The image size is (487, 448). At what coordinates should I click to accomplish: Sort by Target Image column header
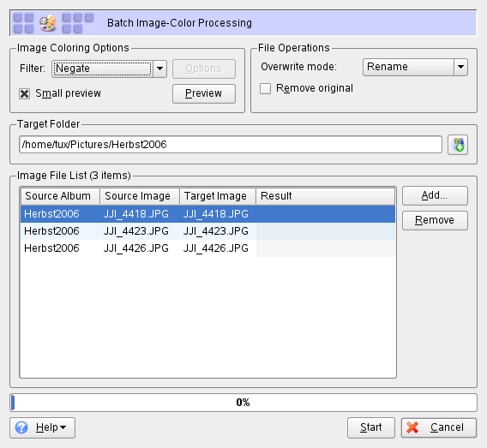(x=218, y=196)
